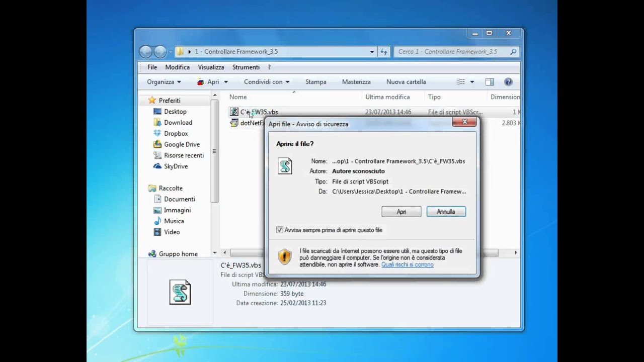Click the Musica note icon
Screen dimensions: 644x362
point(157,221)
